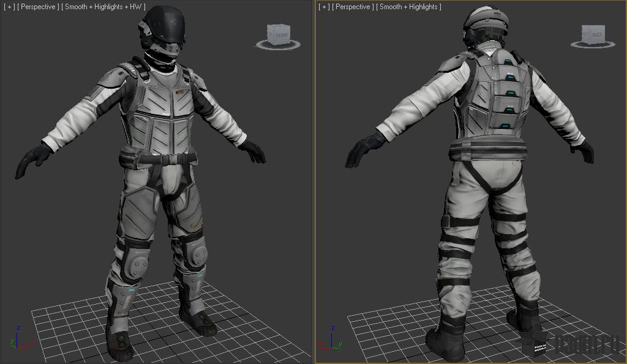Click the BACK face of the right ViewCube
The height and width of the screenshot is (364, 627).
596,35
